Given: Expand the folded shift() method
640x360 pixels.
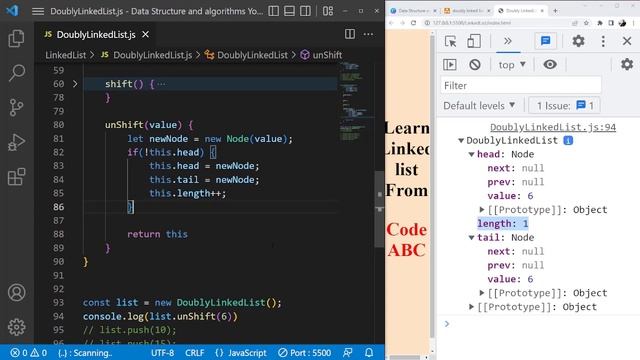Looking at the screenshot, I should pos(75,84).
